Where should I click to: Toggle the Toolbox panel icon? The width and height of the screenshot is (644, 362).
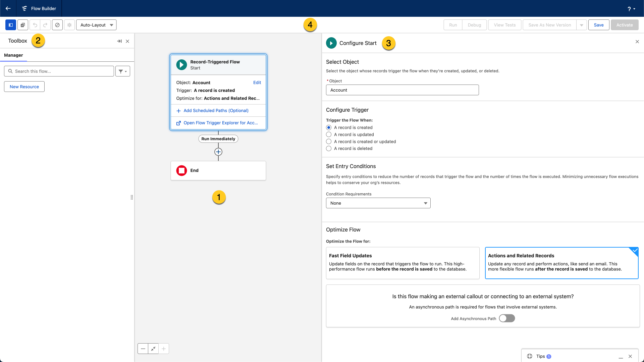pos(11,25)
